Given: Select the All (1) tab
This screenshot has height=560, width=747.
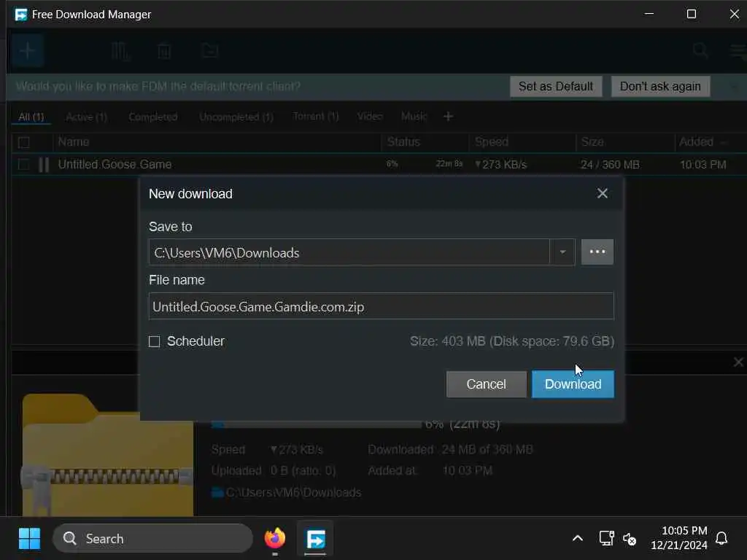Looking at the screenshot, I should click(x=31, y=117).
